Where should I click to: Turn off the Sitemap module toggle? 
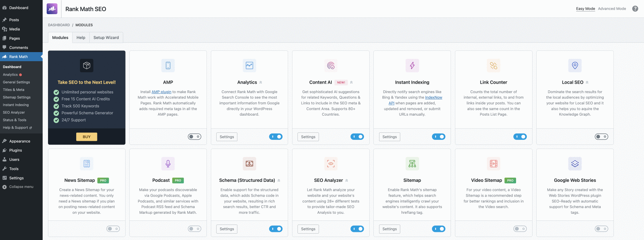pos(439,229)
